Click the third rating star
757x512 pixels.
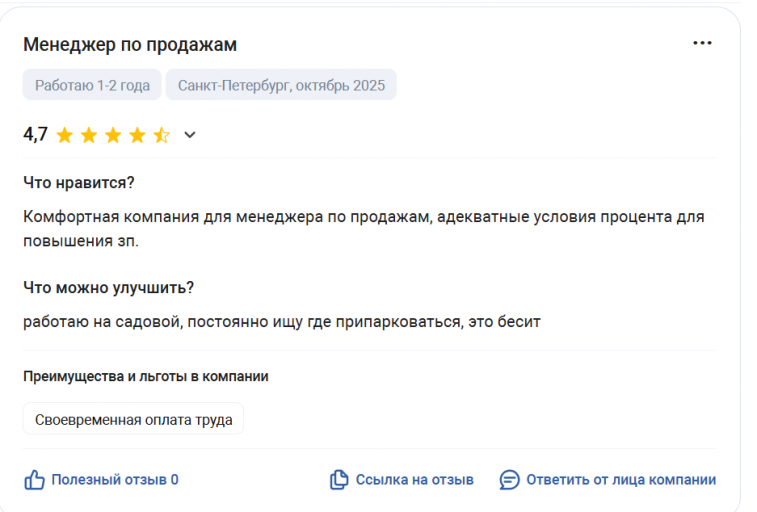tap(113, 135)
